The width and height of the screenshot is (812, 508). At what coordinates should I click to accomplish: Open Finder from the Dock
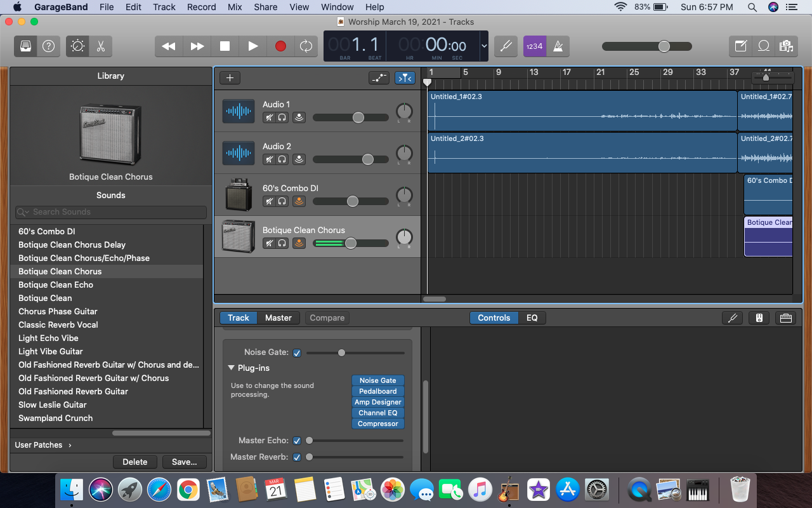click(x=72, y=490)
